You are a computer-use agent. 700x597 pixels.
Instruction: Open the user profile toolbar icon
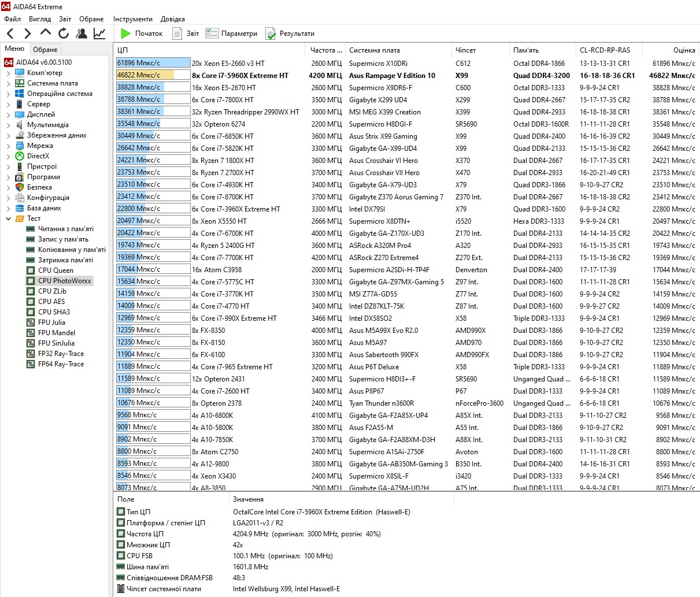(x=82, y=34)
